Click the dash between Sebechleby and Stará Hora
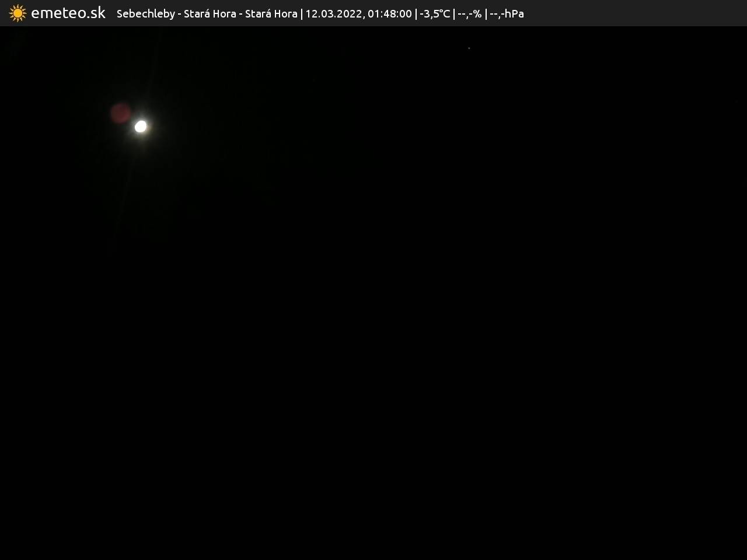 click(180, 13)
